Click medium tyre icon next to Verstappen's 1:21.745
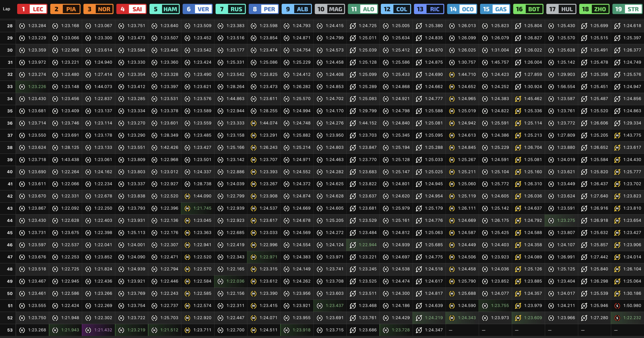 [x=187, y=208]
